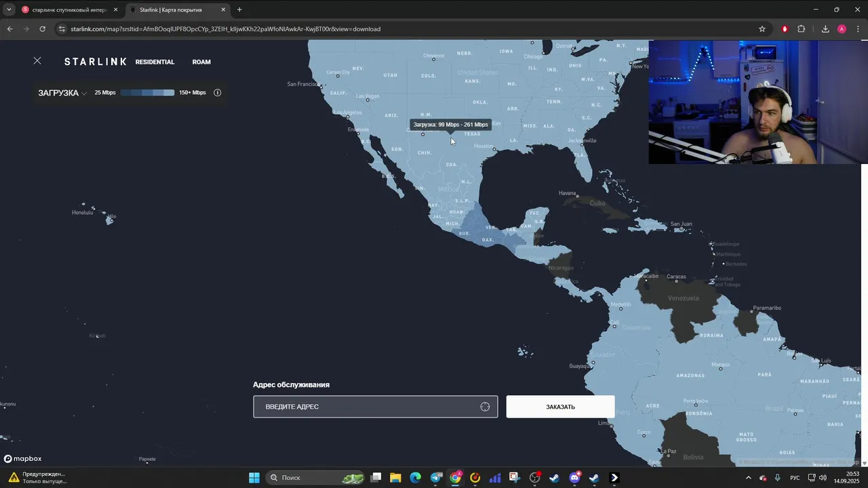View site information icon in address bar

coord(62,29)
